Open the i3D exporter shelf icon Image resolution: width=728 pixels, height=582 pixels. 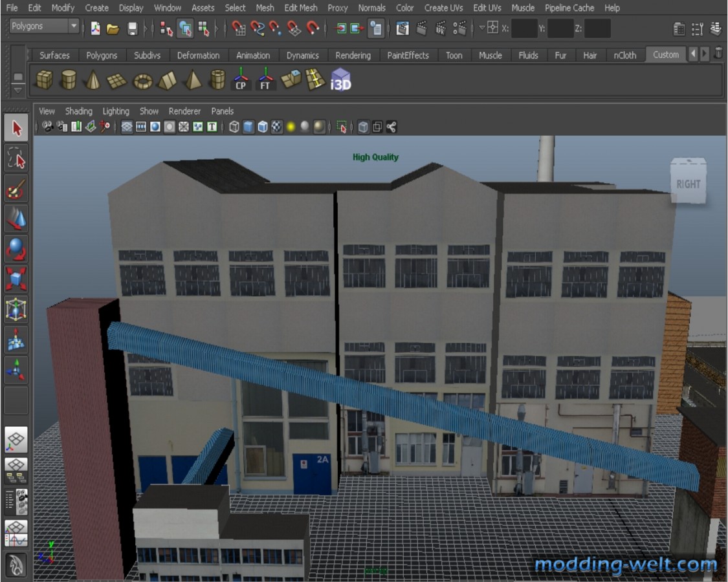340,80
